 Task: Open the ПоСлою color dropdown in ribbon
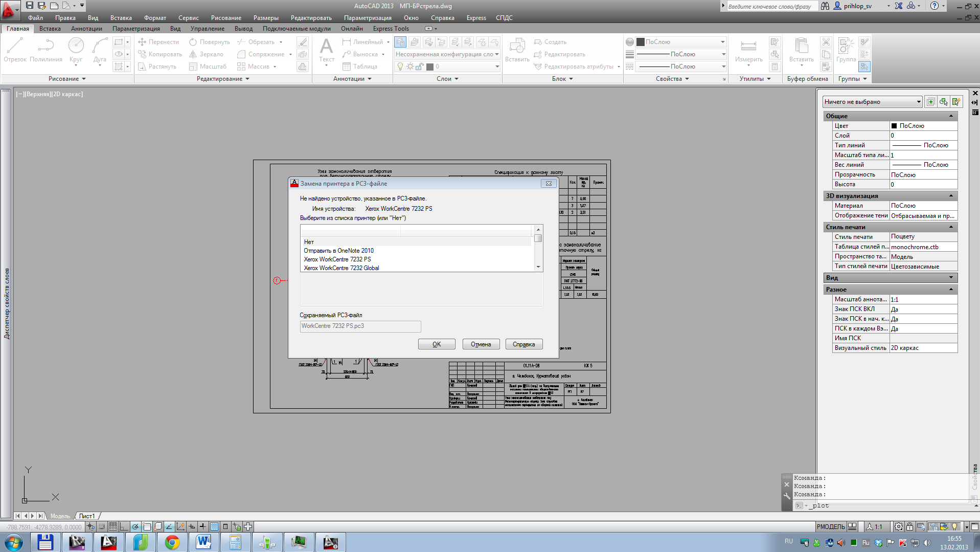pos(680,42)
